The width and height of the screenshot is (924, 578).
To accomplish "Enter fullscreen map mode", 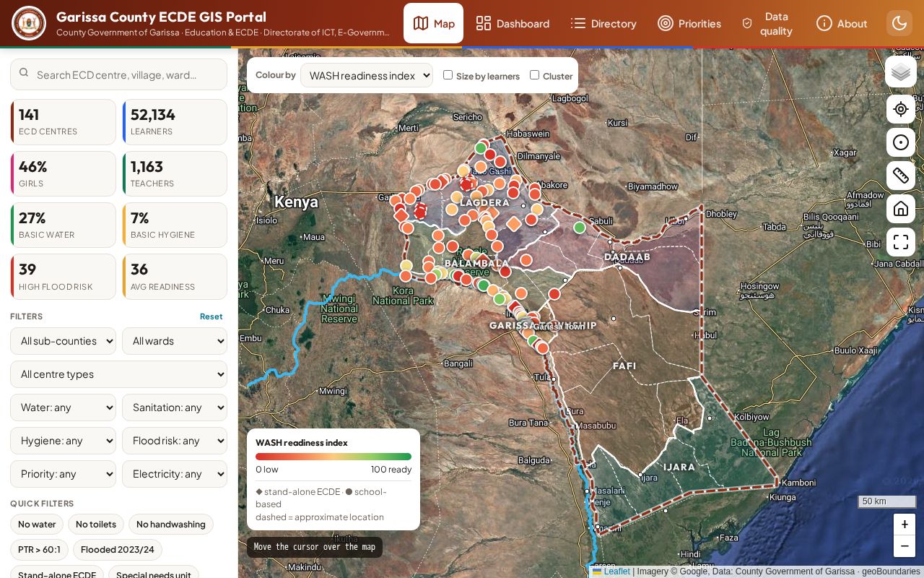I will click(x=901, y=242).
